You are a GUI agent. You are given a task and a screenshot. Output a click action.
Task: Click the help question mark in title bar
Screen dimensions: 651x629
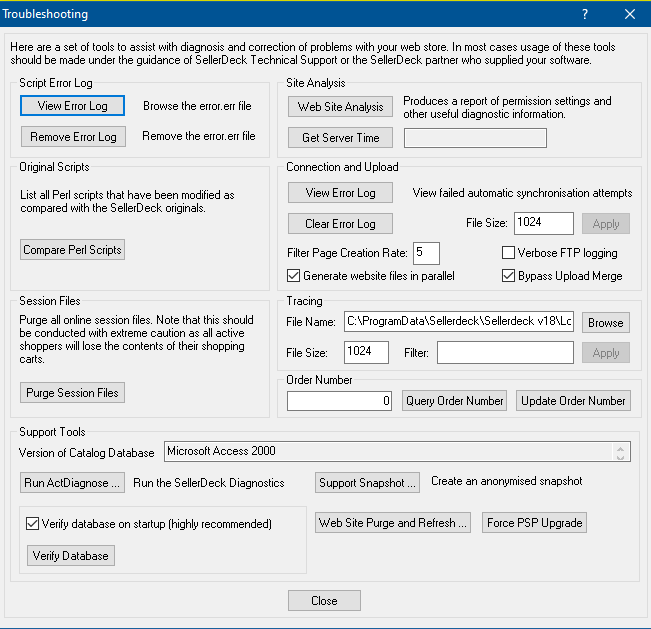[585, 14]
